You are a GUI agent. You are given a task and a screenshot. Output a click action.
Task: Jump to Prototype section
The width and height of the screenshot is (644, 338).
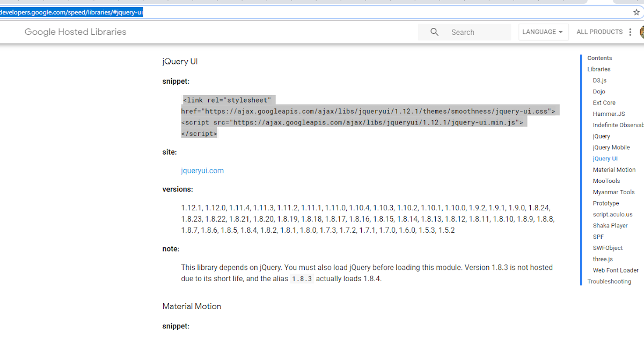click(606, 203)
